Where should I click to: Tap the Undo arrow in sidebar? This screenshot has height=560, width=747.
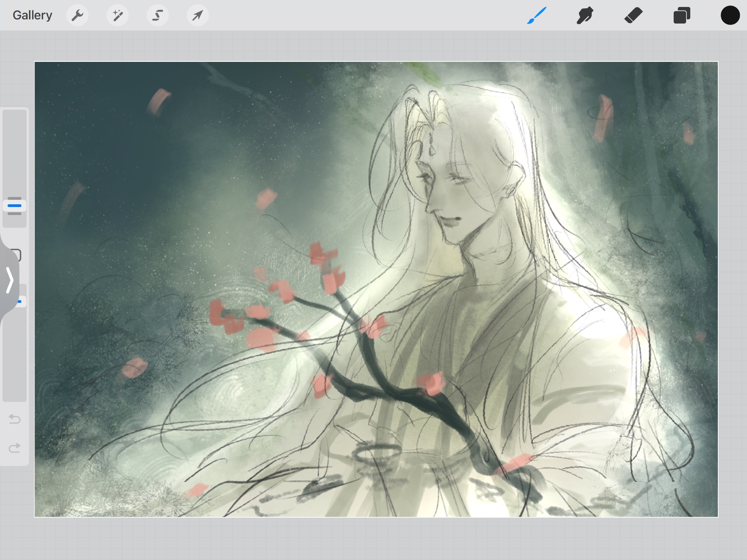pyautogui.click(x=15, y=419)
